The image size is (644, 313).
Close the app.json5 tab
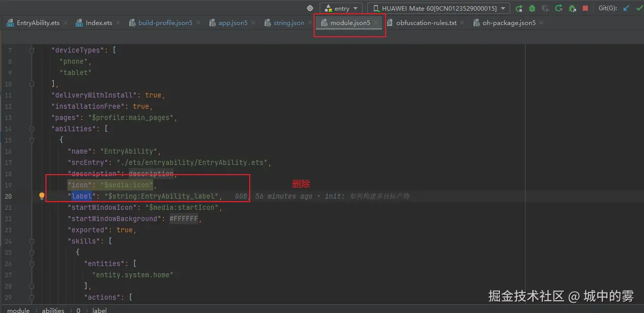[x=253, y=23]
